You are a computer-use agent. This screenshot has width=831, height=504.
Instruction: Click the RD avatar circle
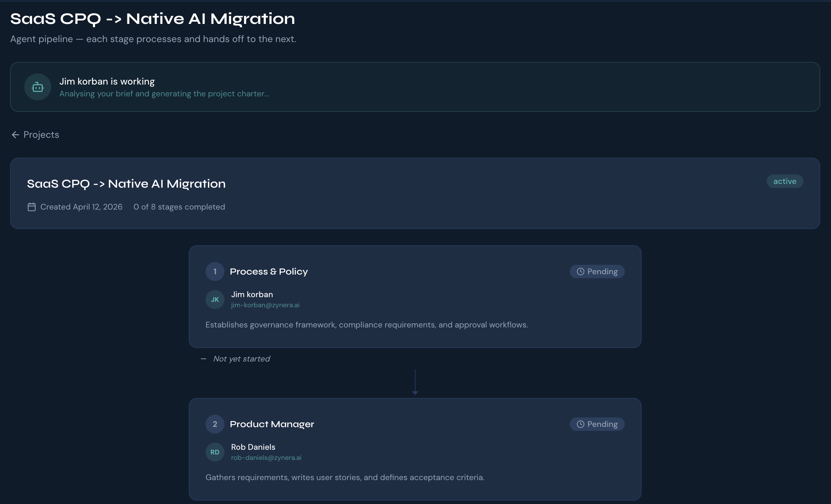coord(215,452)
